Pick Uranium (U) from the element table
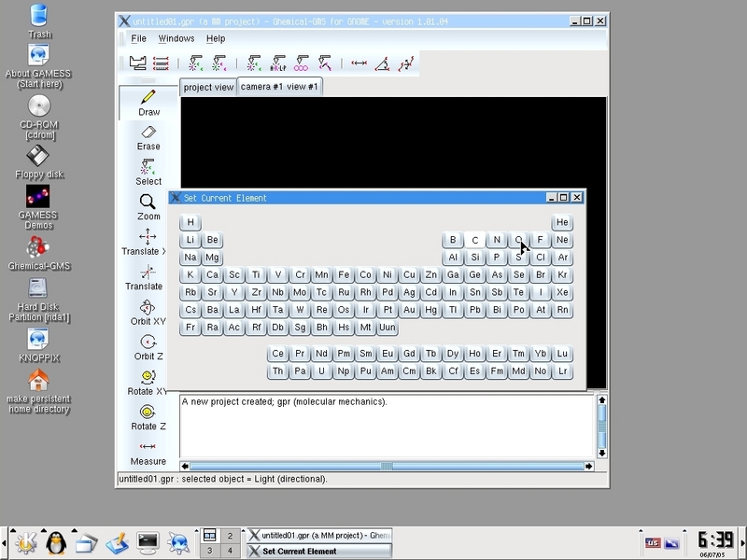 coord(321,371)
